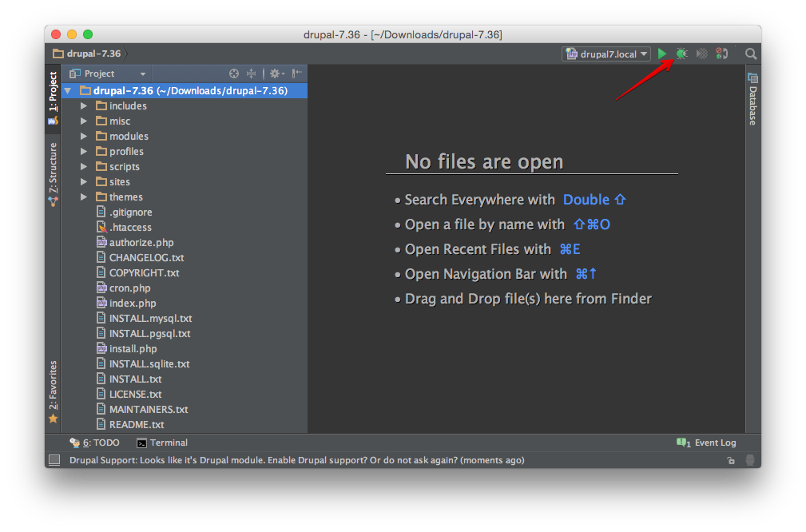Open the Database side tab
This screenshot has width=806, height=532.
coord(752,100)
